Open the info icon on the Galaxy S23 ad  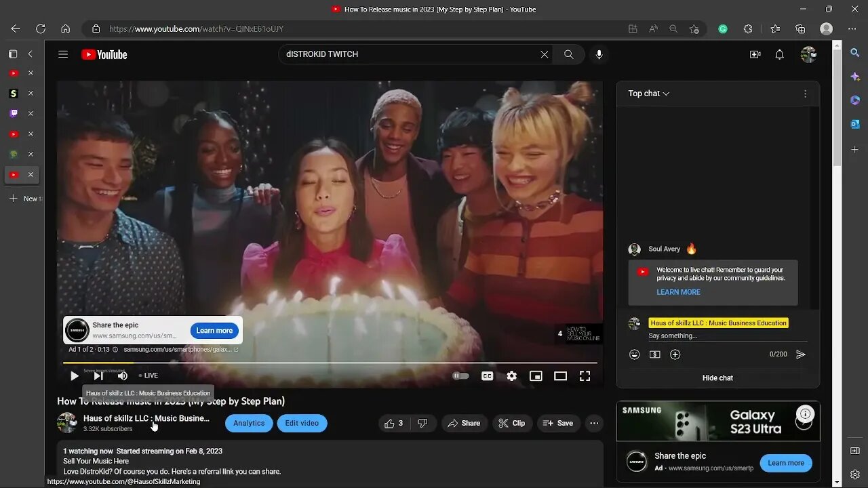(805, 413)
